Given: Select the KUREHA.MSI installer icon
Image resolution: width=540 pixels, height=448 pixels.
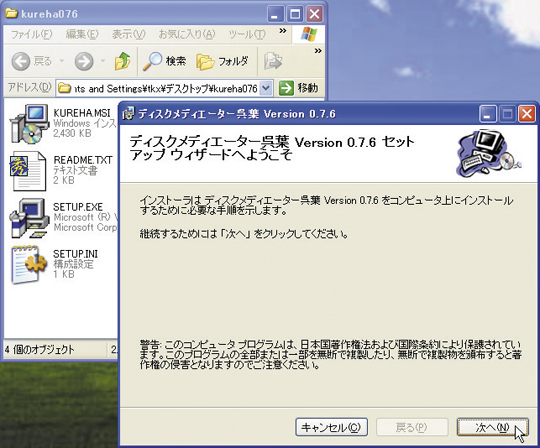Looking at the screenshot, I should tap(29, 124).
